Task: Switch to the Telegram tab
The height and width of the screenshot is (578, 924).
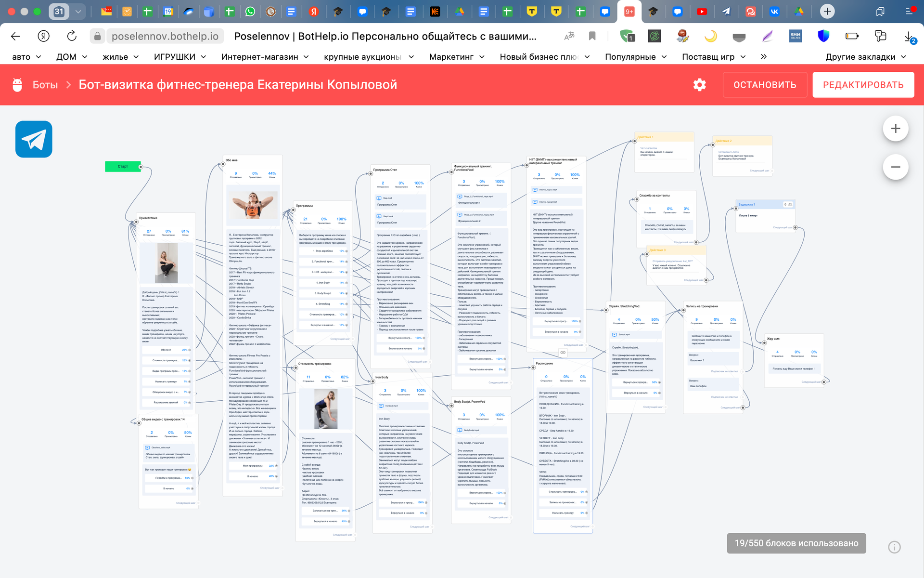Action: 726,11
